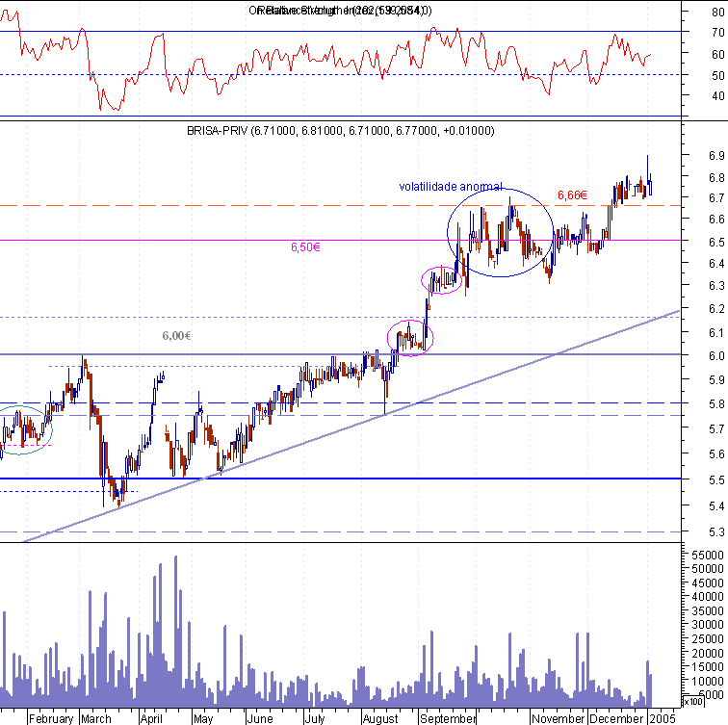Select the magenta ellipse above the 6.0 line

(x=410, y=338)
